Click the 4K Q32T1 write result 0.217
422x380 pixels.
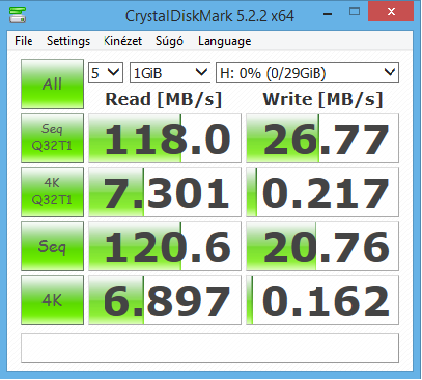click(322, 192)
